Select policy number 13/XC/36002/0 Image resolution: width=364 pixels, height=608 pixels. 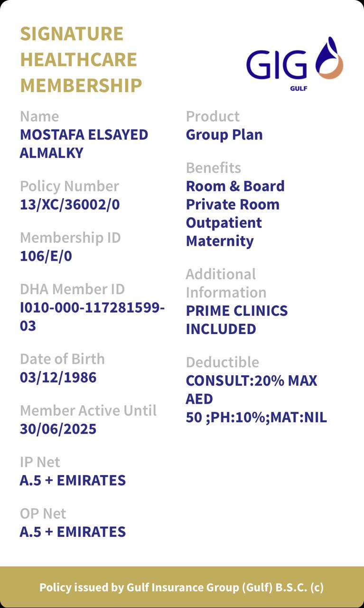[70, 205]
